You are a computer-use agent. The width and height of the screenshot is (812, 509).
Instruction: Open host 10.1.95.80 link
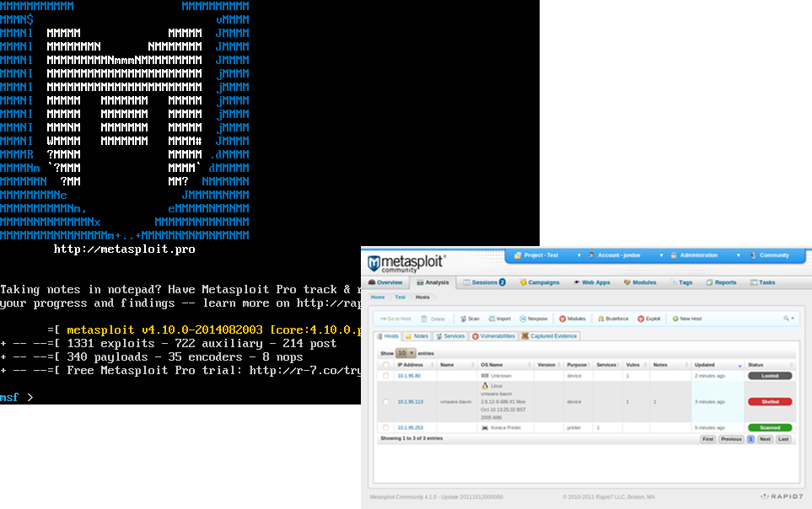click(x=409, y=376)
